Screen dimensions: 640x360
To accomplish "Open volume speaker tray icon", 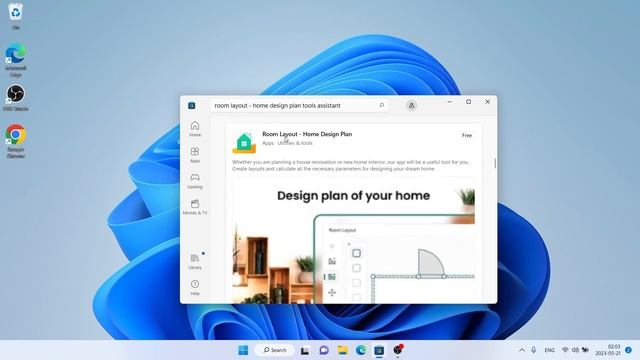I will [576, 350].
